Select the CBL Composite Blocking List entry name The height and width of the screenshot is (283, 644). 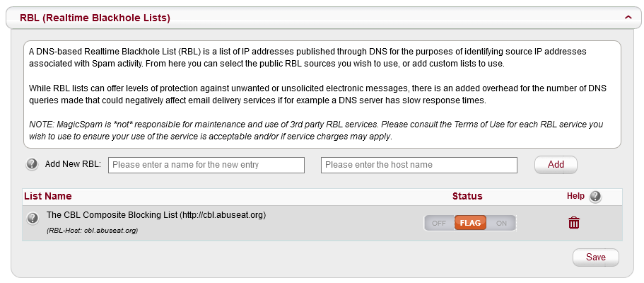pos(156,214)
